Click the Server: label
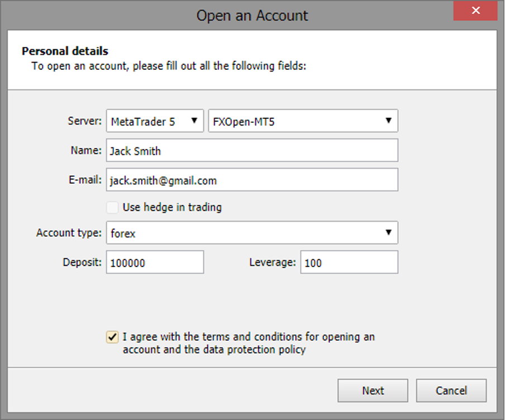Screen dimensions: 505x420 pyautogui.click(x=85, y=121)
